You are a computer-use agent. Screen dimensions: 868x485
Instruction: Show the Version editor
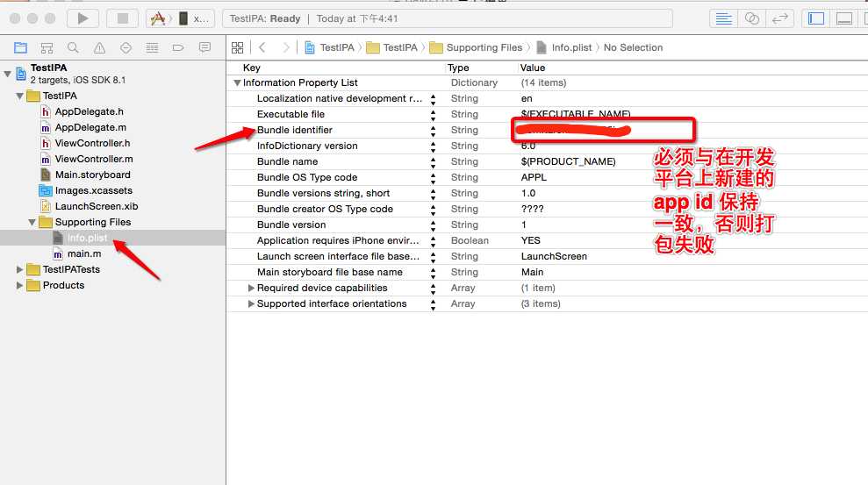[x=780, y=18]
